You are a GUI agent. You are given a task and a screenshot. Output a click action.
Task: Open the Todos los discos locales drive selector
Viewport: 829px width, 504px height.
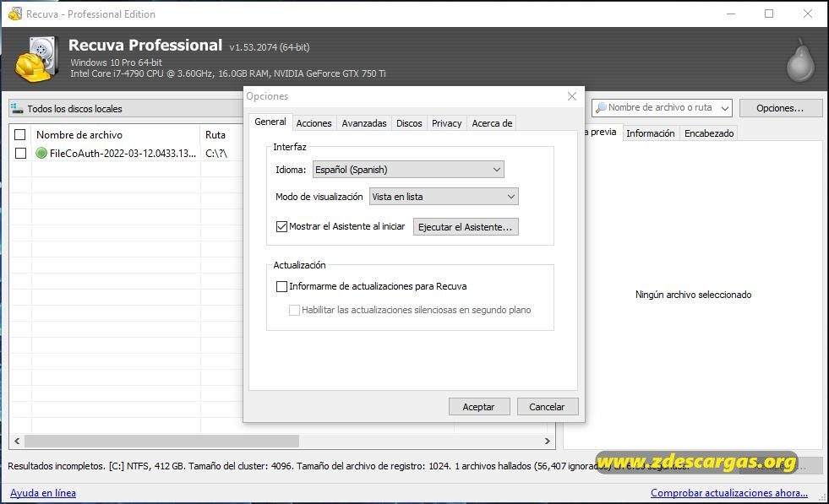click(x=126, y=108)
